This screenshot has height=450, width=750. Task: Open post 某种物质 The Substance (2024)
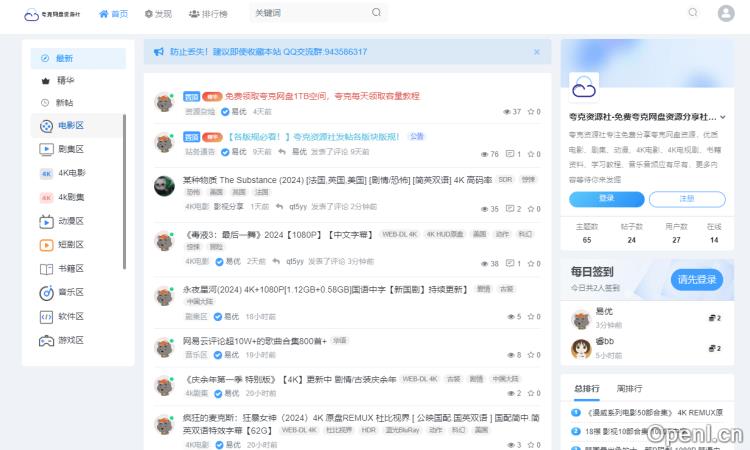pos(337,180)
